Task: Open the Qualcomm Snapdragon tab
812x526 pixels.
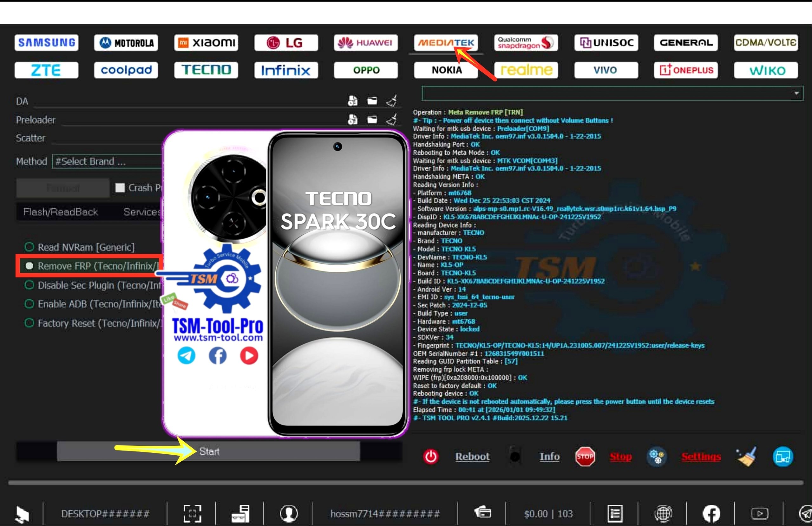Action: point(526,42)
